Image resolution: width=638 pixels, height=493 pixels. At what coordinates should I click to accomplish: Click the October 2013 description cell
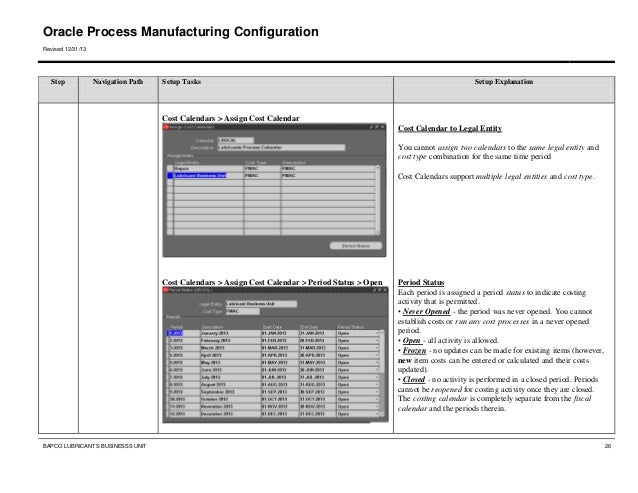pyautogui.click(x=230, y=399)
